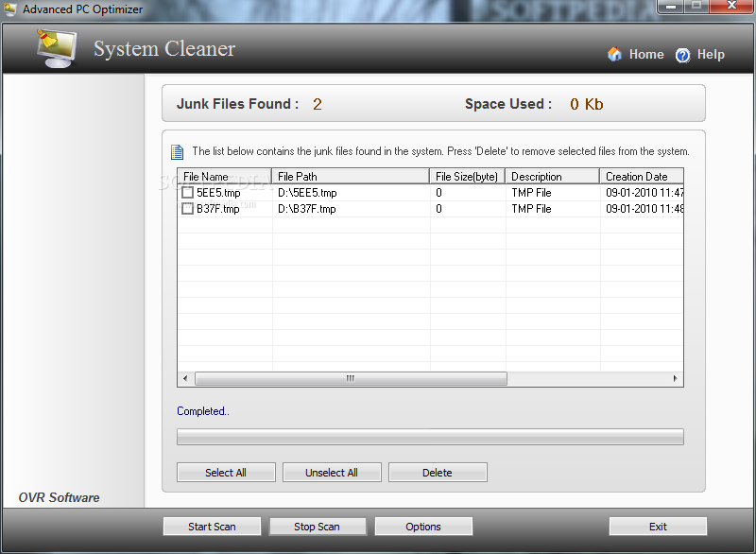
Task: Open the Help link
Action: point(711,55)
